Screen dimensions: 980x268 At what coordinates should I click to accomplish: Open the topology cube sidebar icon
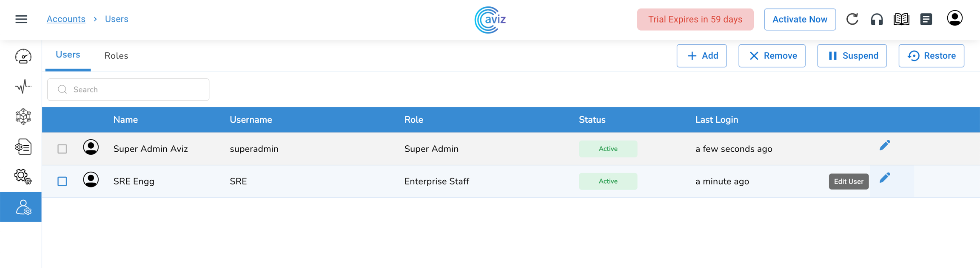(23, 116)
